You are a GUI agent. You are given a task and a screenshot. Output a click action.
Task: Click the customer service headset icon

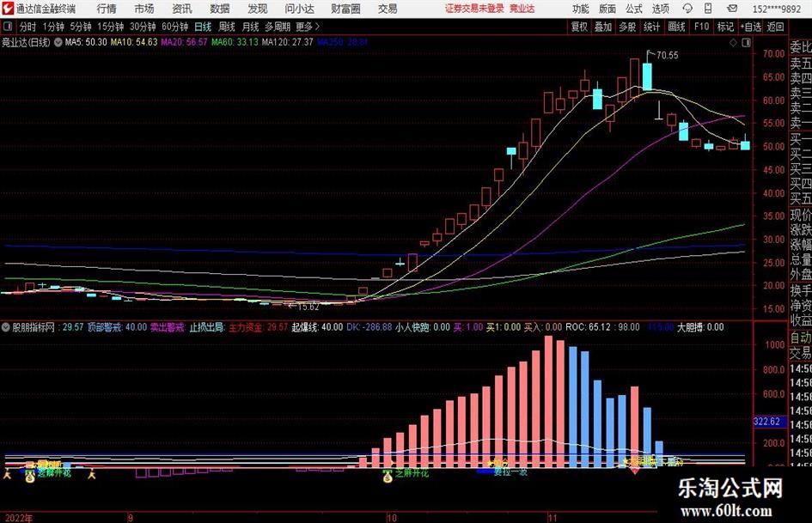687,9
